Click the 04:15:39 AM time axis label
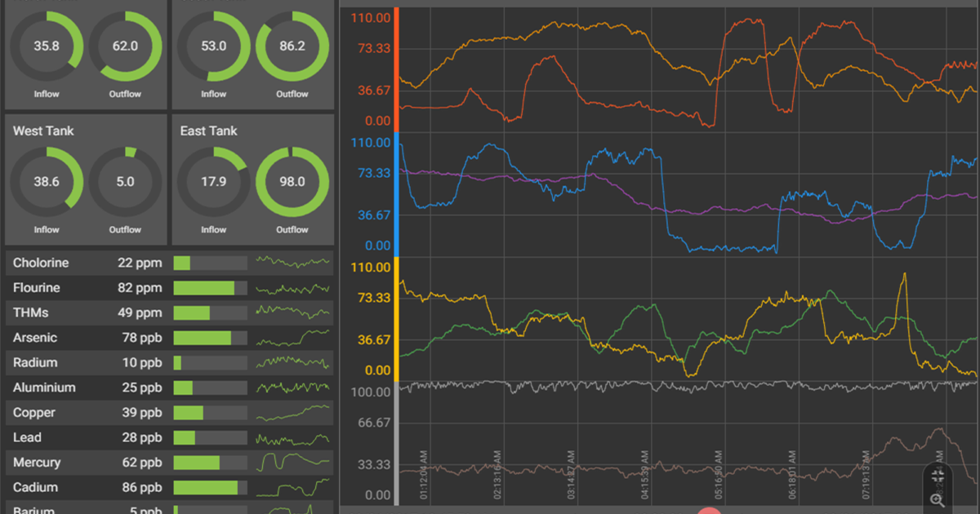 [x=645, y=475]
